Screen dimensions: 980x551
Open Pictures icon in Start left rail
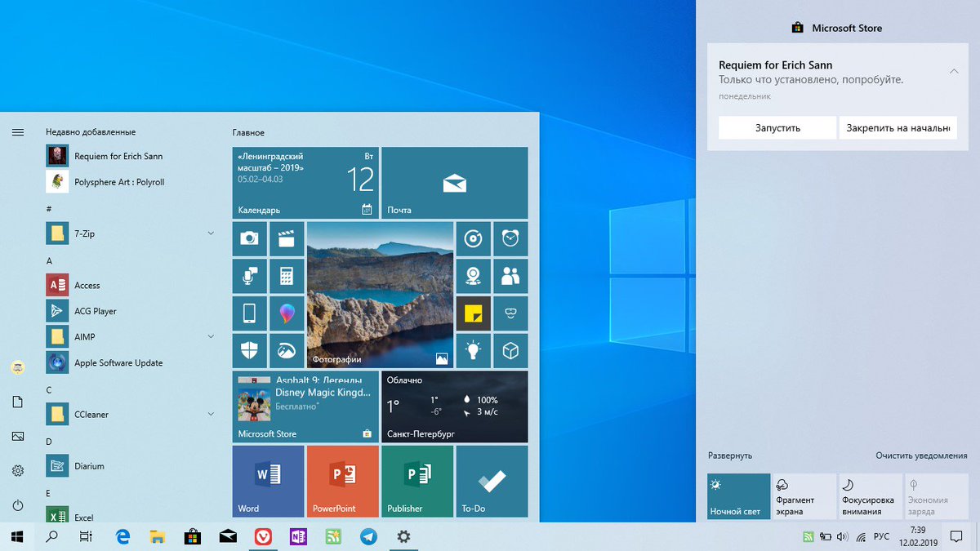[18, 437]
